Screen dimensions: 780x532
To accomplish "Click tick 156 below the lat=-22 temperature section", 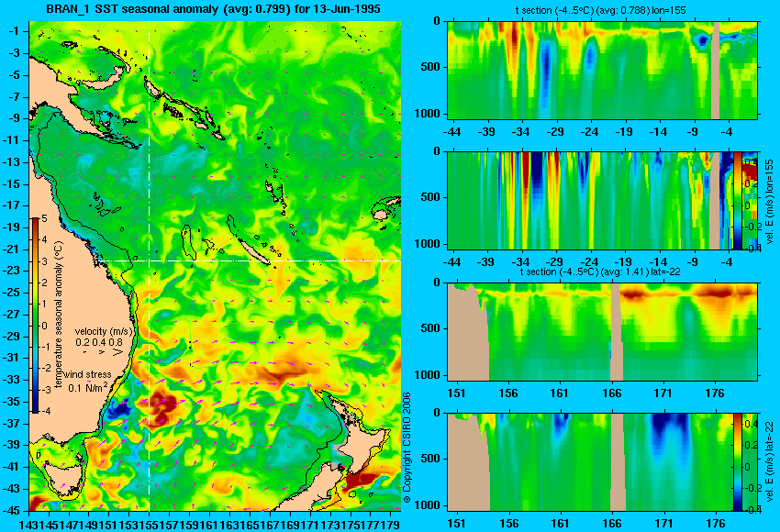I will [x=508, y=393].
